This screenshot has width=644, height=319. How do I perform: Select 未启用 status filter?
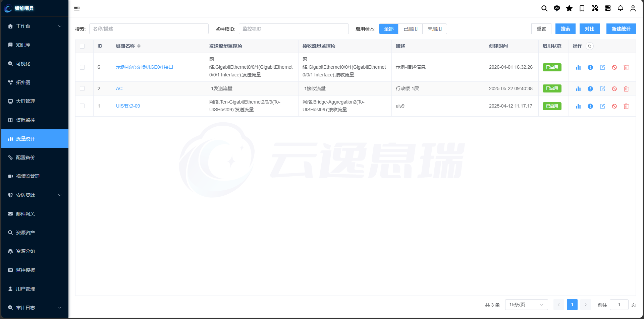tap(435, 29)
